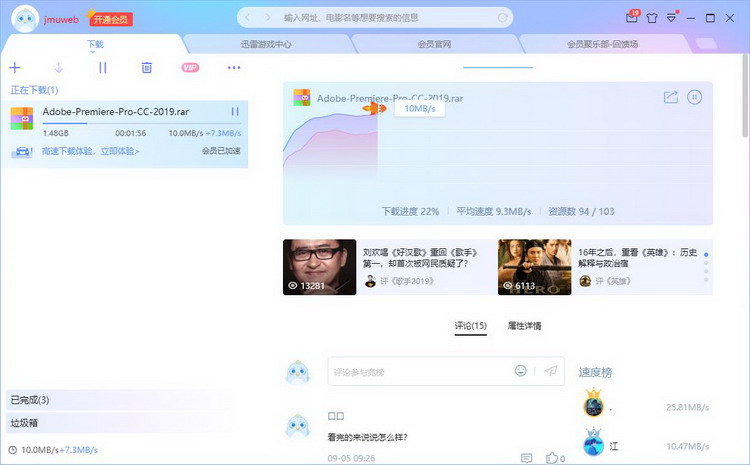The width and height of the screenshot is (750, 465).
Task: Share the file via share icon
Action: click(671, 97)
